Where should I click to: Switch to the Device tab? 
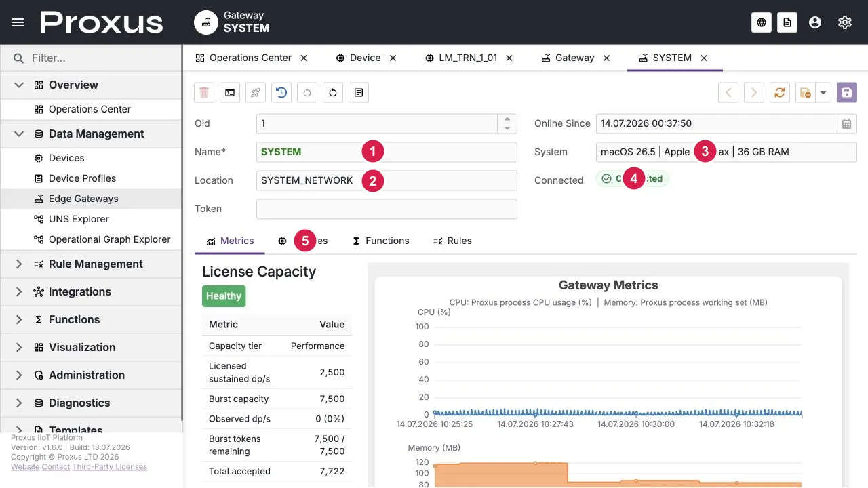[359, 58]
